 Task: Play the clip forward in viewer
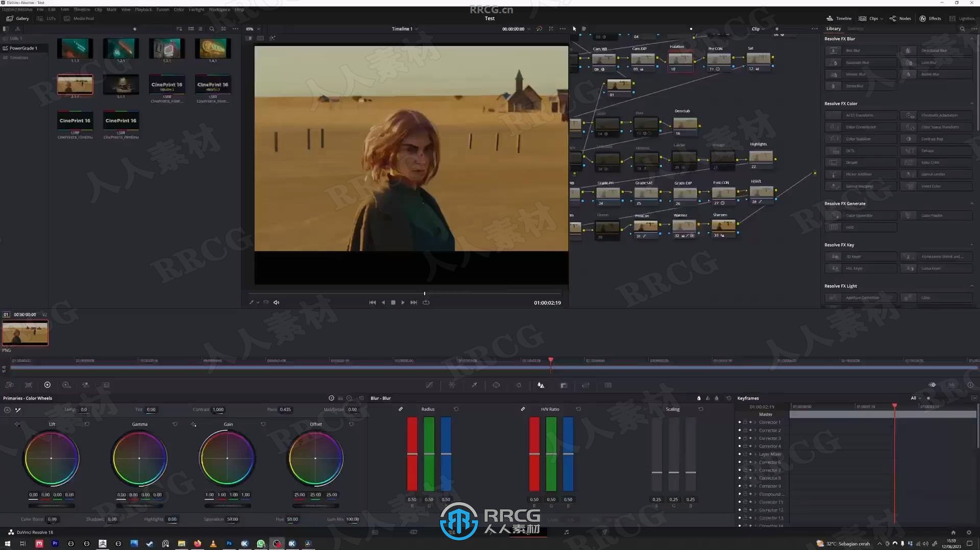coord(403,303)
